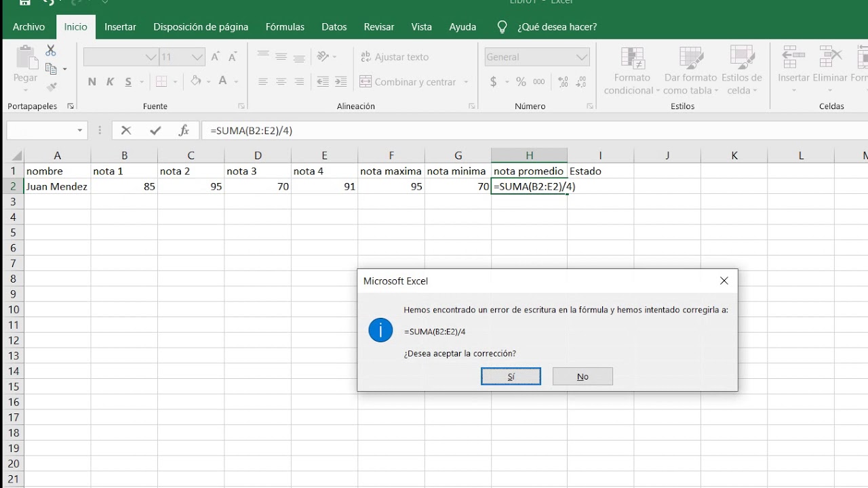Open the font color dropdown arrow
868x488 pixels.
pyautogui.click(x=236, y=82)
